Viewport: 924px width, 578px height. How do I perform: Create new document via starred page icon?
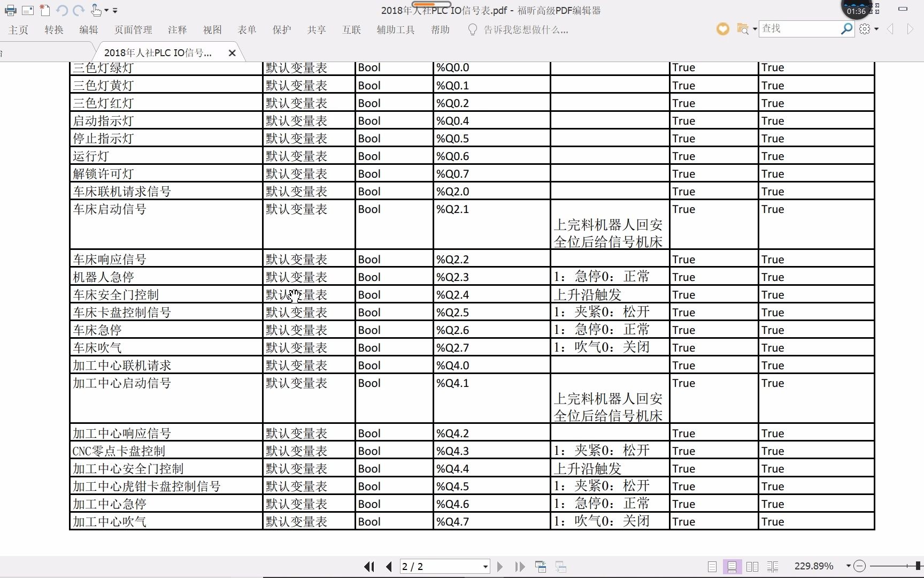pos(45,10)
